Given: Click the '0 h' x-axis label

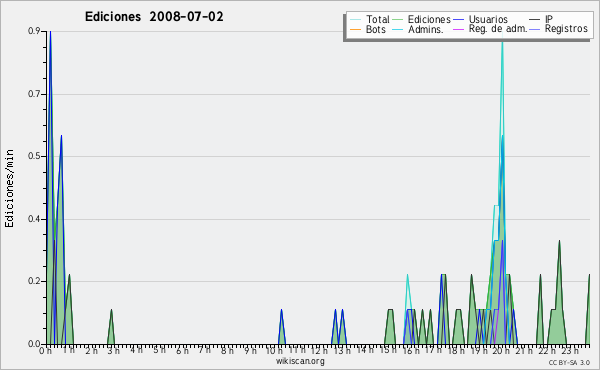Looking at the screenshot, I should coord(46,351).
